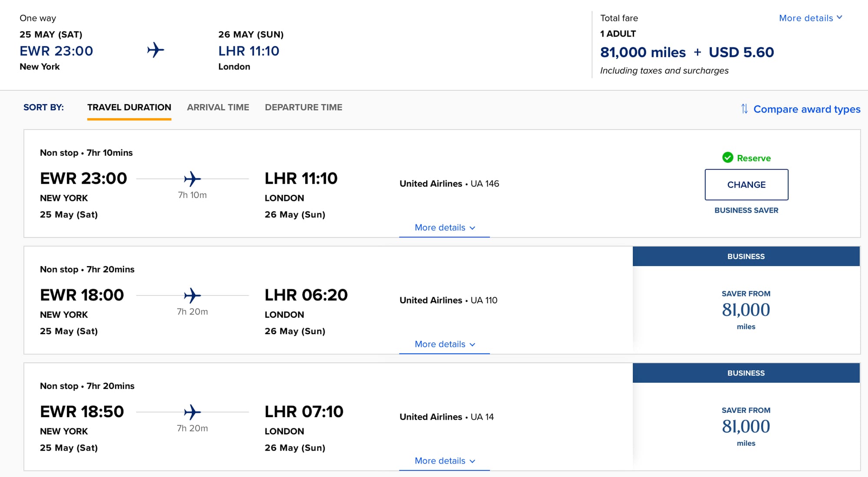Select 81,000 miles saver fare for UA 110
Viewport: 868px width, 477px height.
[746, 310]
